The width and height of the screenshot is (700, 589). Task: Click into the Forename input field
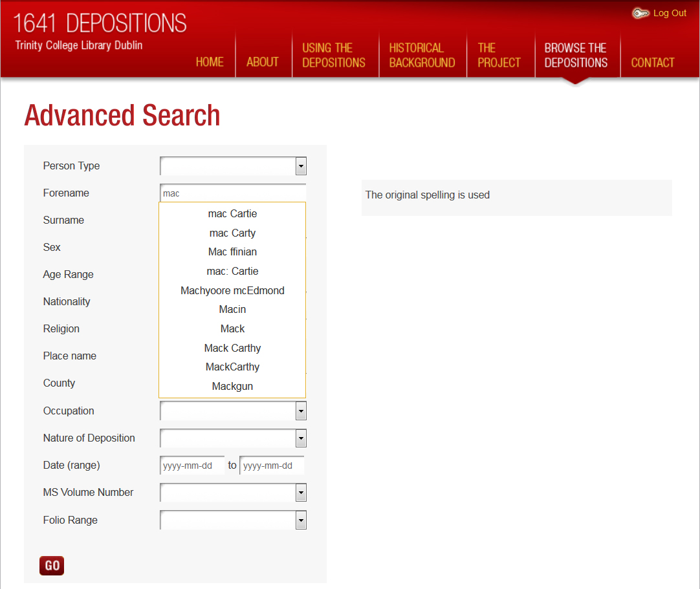[233, 193]
